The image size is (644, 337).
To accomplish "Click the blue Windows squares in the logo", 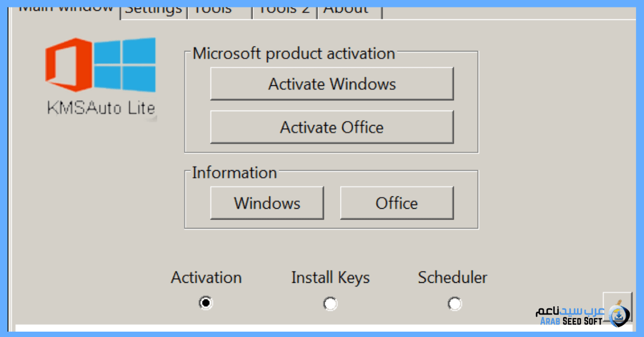I will [126, 64].
